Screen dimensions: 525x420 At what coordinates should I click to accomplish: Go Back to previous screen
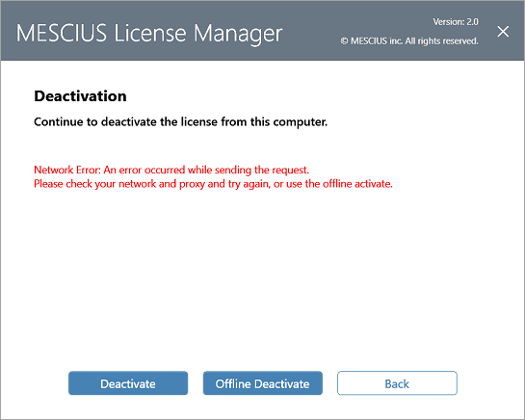(397, 383)
